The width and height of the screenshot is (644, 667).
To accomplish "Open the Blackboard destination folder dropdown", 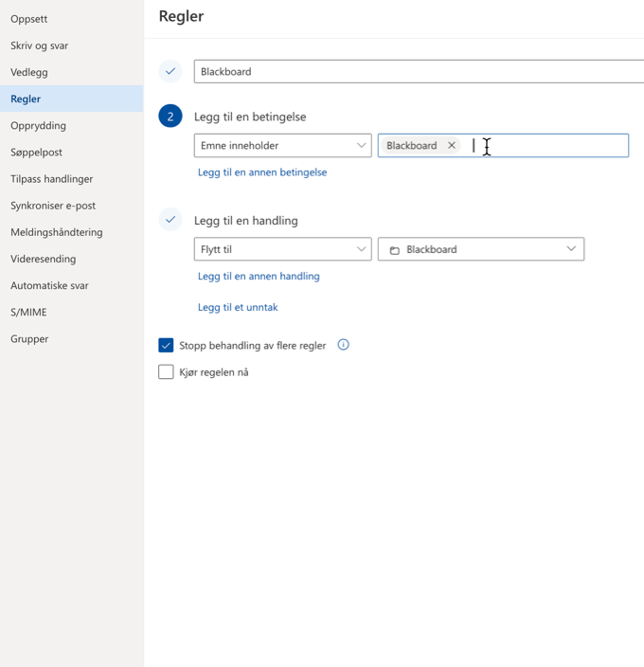I will pyautogui.click(x=480, y=249).
